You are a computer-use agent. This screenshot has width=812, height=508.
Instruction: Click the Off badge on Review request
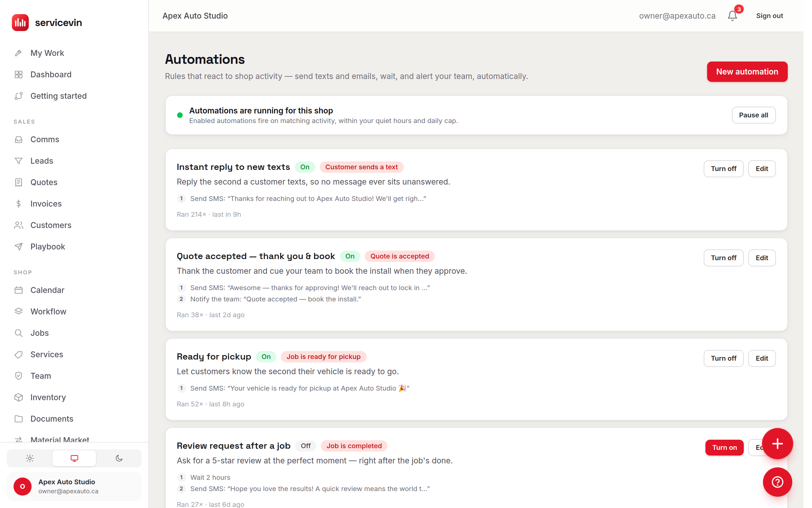point(306,446)
